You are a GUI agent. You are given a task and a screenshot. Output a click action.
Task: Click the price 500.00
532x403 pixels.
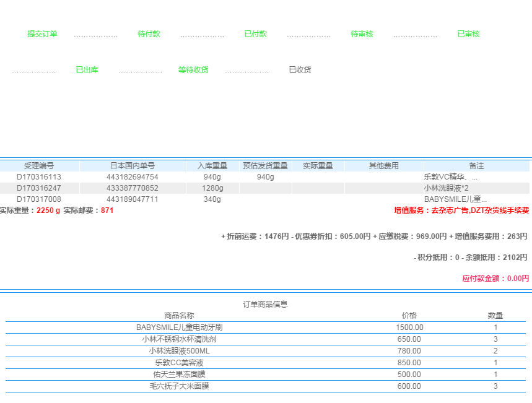click(x=409, y=375)
